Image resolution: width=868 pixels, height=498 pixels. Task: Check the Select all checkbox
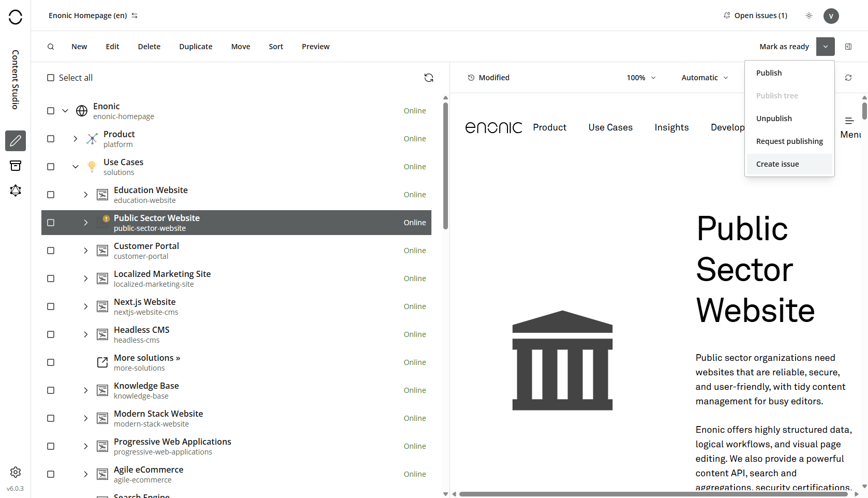coord(51,78)
